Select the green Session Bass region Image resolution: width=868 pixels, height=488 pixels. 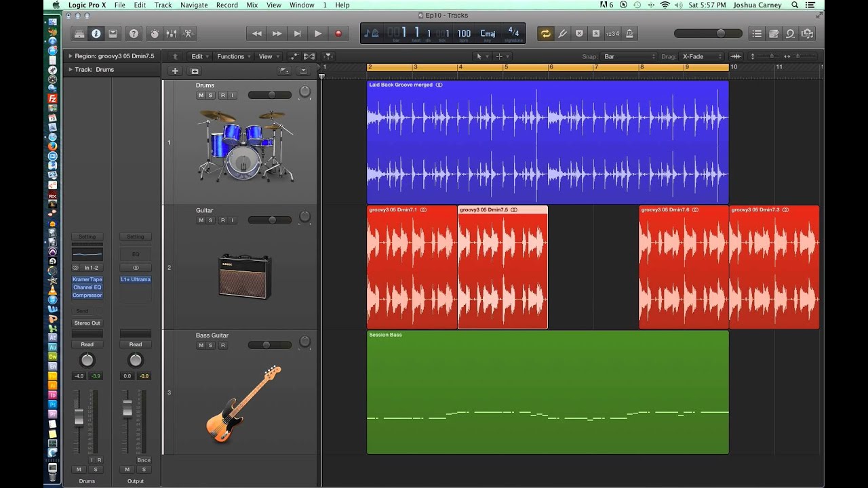(x=547, y=392)
